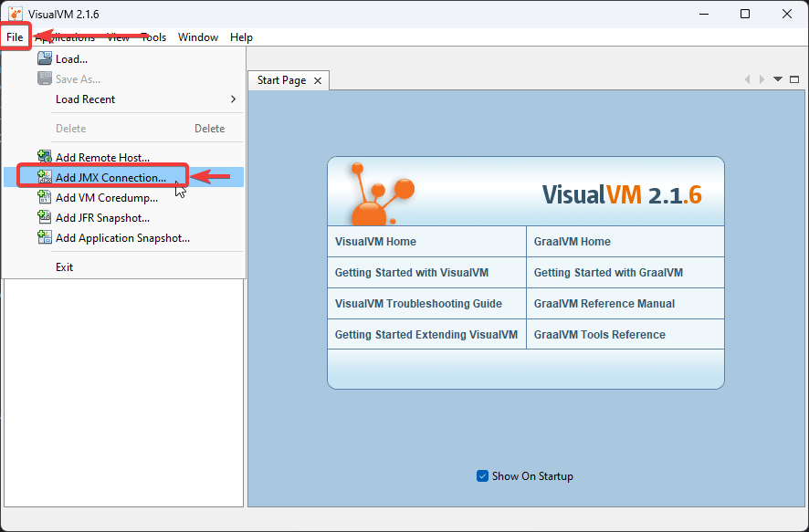
Task: Click the left navigation arrow near tab controls
Action: click(748, 79)
